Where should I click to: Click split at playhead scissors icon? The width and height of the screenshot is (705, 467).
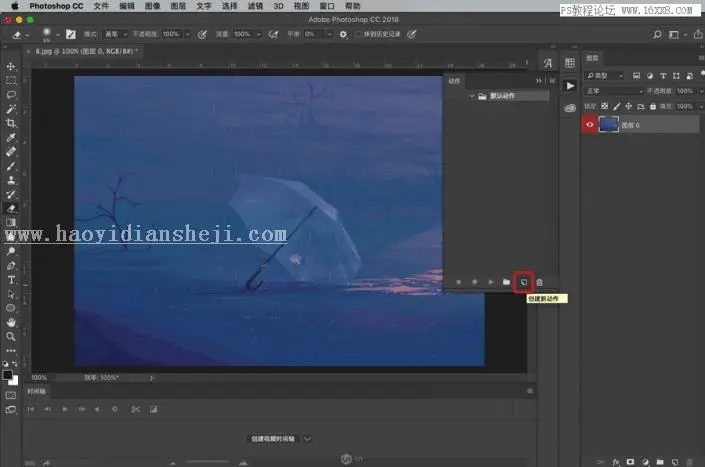pyautogui.click(x=135, y=409)
